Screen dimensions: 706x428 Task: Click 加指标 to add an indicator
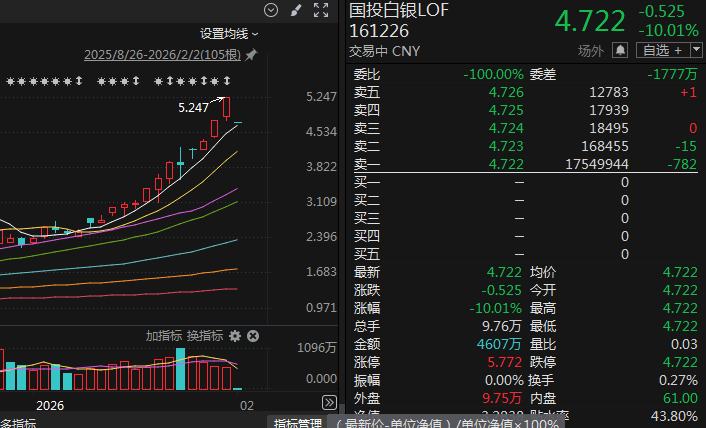(164, 336)
